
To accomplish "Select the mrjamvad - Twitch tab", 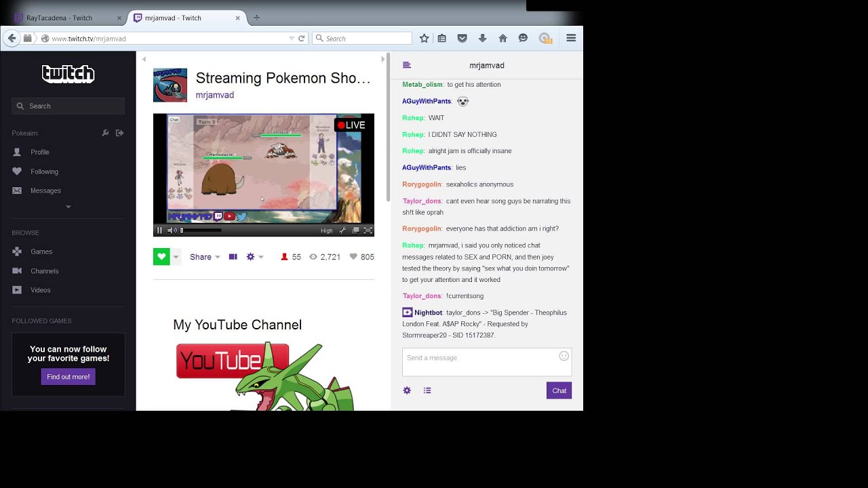I will [186, 18].
